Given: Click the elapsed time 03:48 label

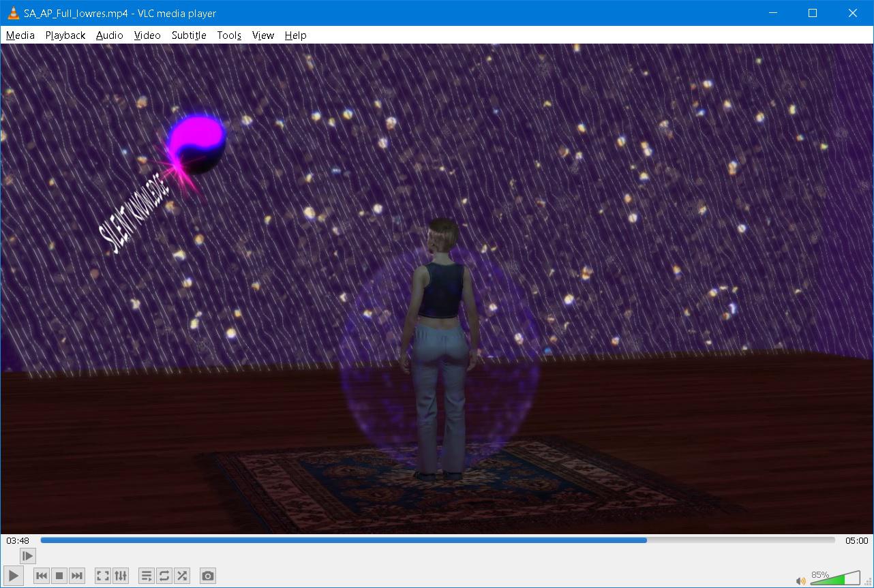Looking at the screenshot, I should click(18, 540).
